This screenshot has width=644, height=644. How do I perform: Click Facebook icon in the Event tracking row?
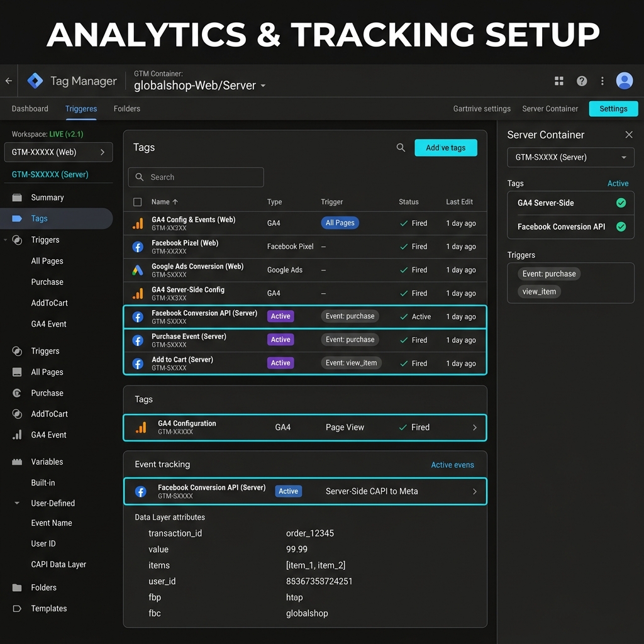point(140,492)
